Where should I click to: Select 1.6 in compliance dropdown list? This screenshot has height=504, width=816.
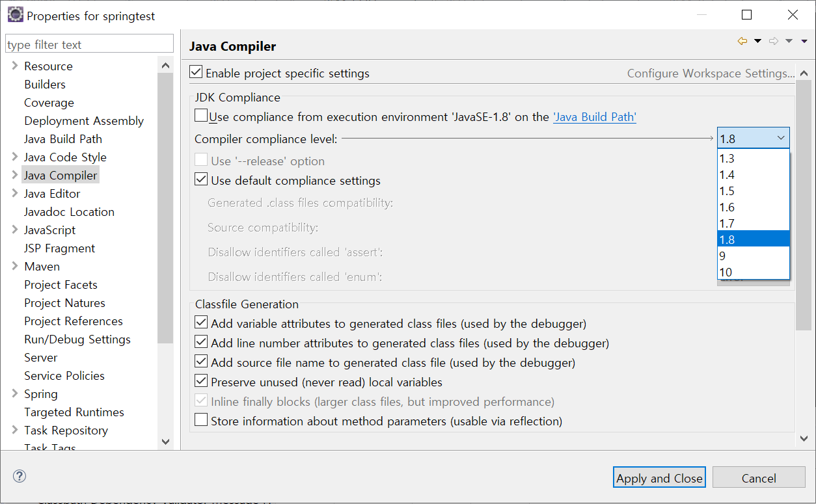[754, 207]
